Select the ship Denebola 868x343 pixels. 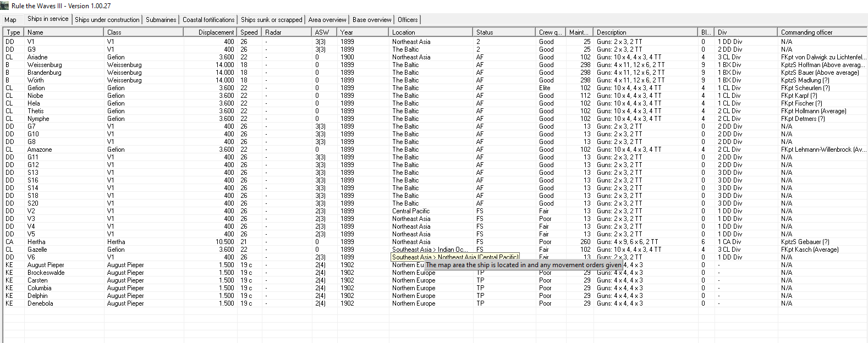[x=40, y=303]
